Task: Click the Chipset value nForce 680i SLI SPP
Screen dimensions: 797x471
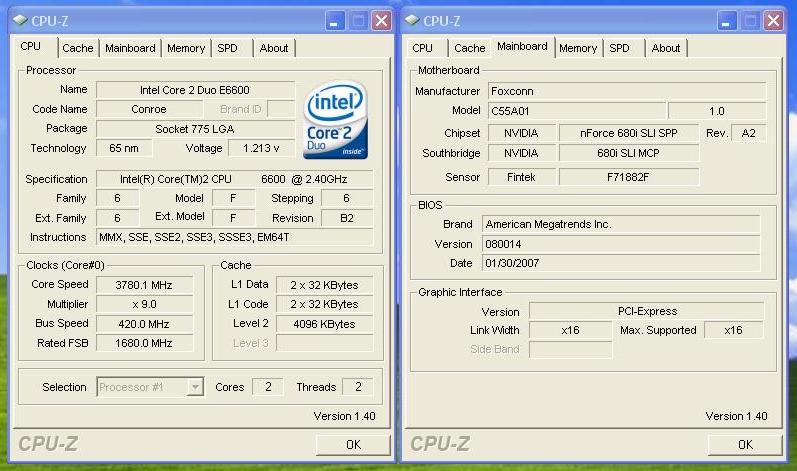Action: pos(629,133)
